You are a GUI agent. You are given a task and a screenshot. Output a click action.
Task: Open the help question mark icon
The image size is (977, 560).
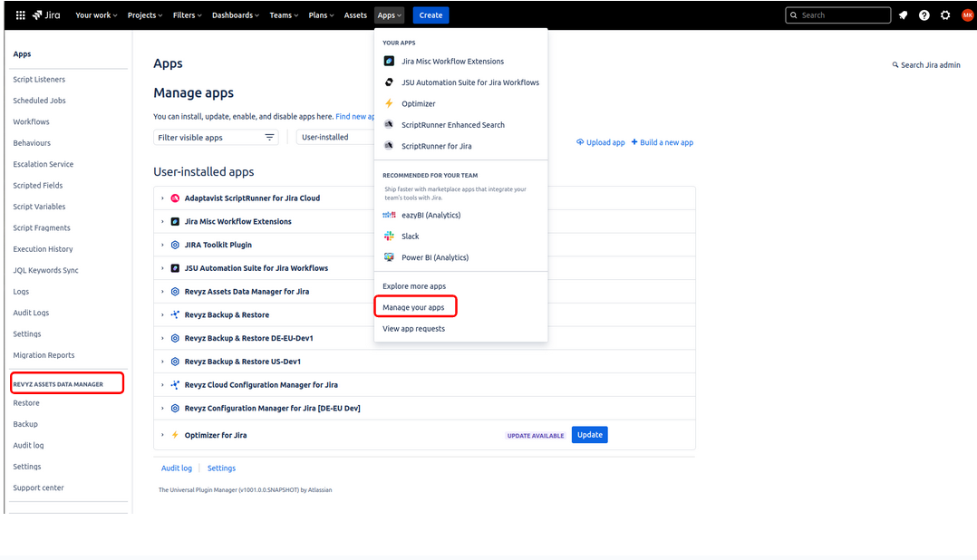[x=924, y=15]
